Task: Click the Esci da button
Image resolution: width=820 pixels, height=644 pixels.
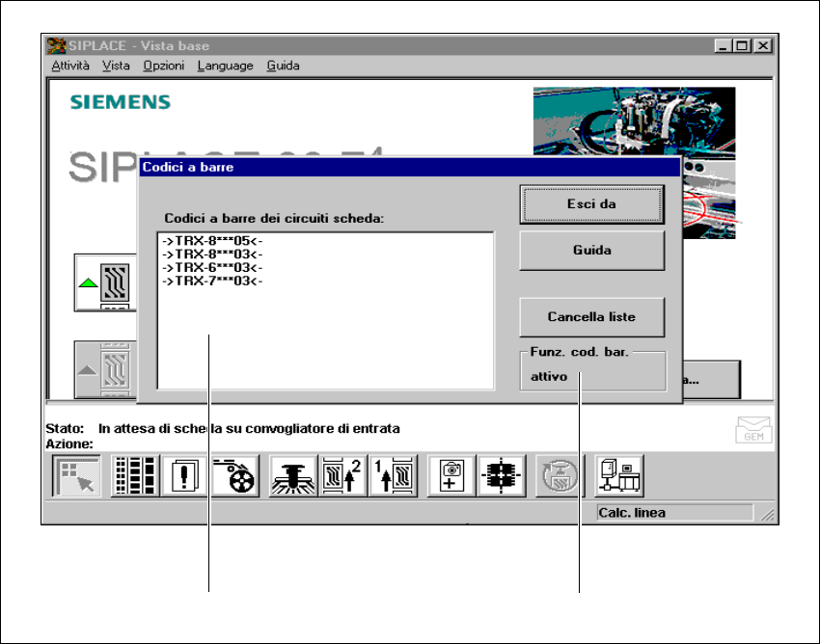Action: (592, 203)
